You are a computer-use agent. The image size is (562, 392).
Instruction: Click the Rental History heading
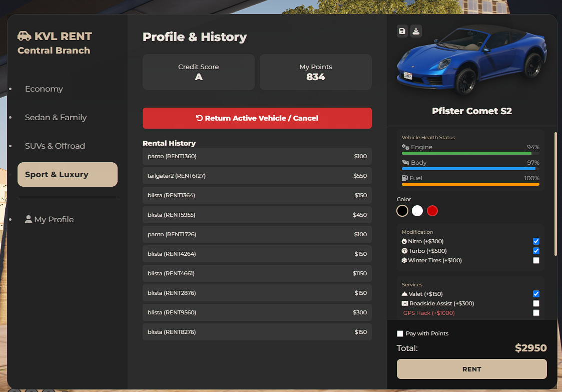pos(169,143)
